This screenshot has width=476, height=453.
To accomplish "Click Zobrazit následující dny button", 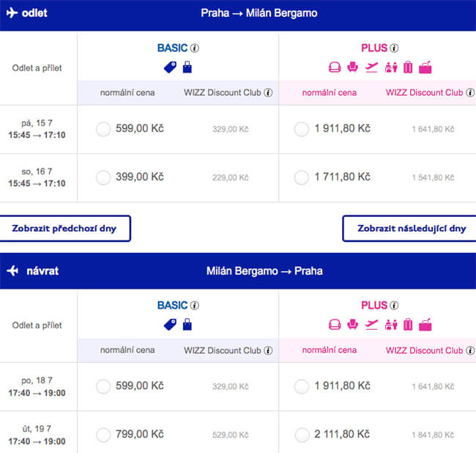I will pyautogui.click(x=409, y=229).
